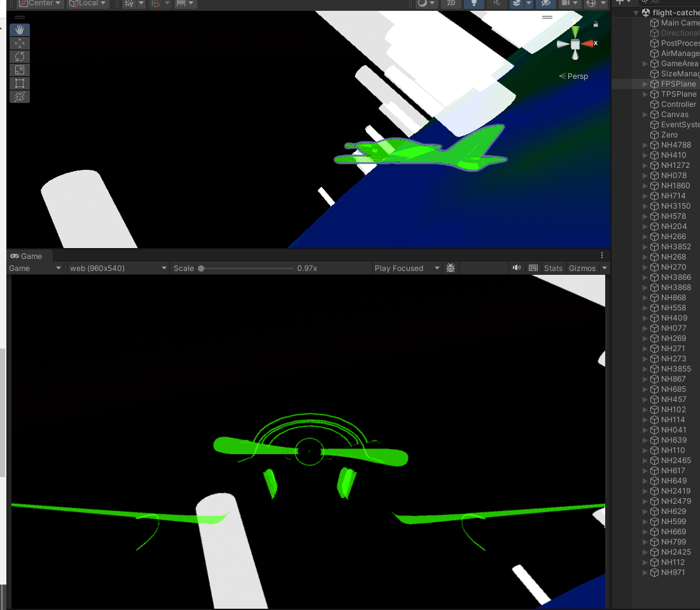Enable the scene lighting icon
Image resolution: width=700 pixels, height=610 pixels.
pos(474,4)
